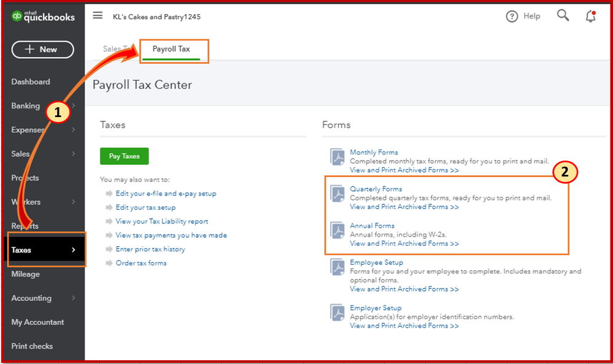Select Mileage in the sidebar
This screenshot has height=364, width=613.
click(x=25, y=275)
